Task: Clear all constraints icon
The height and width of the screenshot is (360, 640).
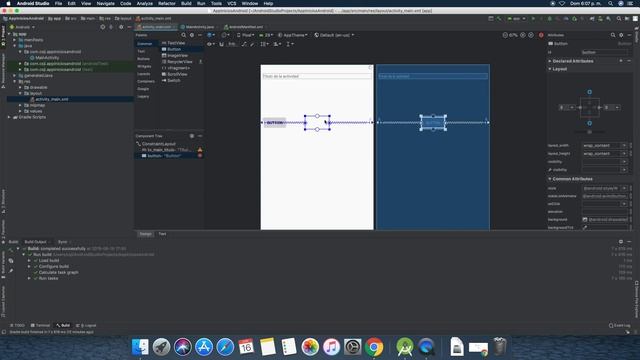Action: click(244, 44)
